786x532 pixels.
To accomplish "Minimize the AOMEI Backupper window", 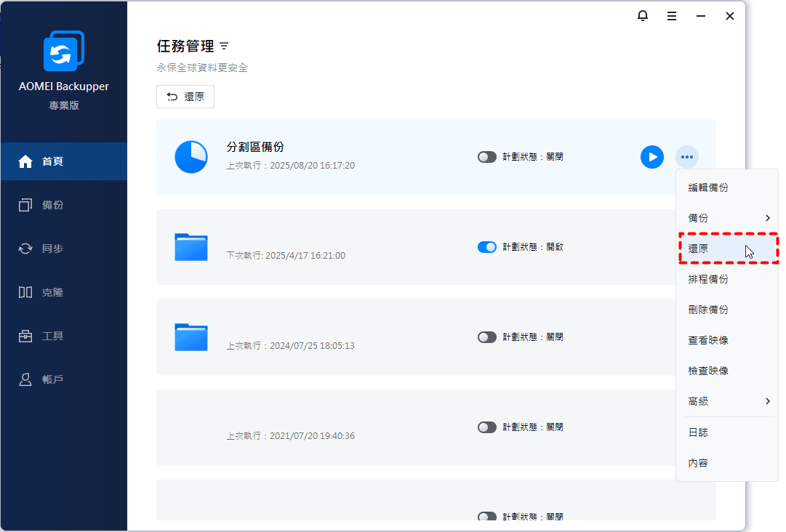I will [x=701, y=16].
